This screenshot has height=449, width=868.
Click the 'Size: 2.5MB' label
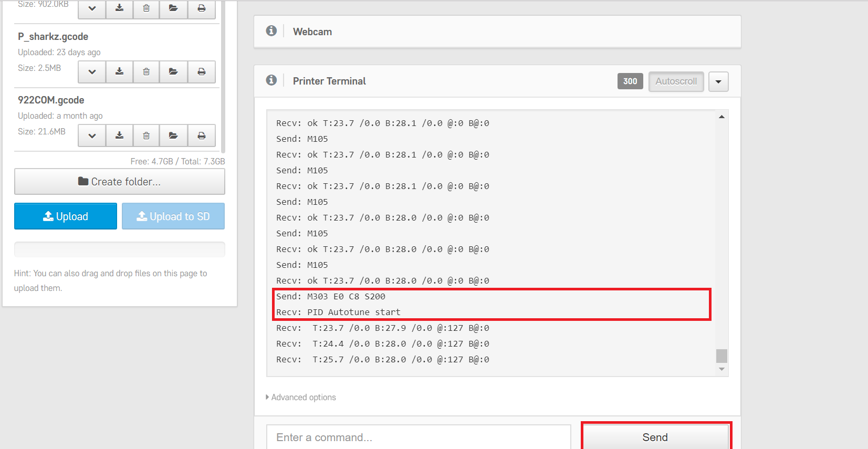click(x=39, y=68)
